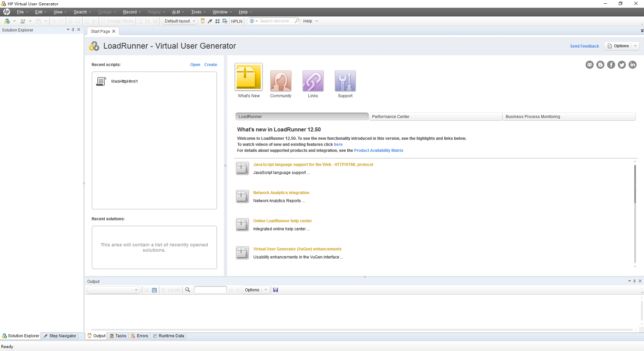Expand the Start Page Options dropdown arrow
This screenshot has height=351, width=644.
point(635,46)
